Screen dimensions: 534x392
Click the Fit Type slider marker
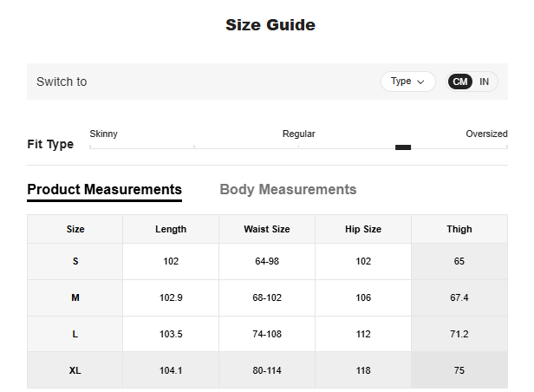pos(402,147)
